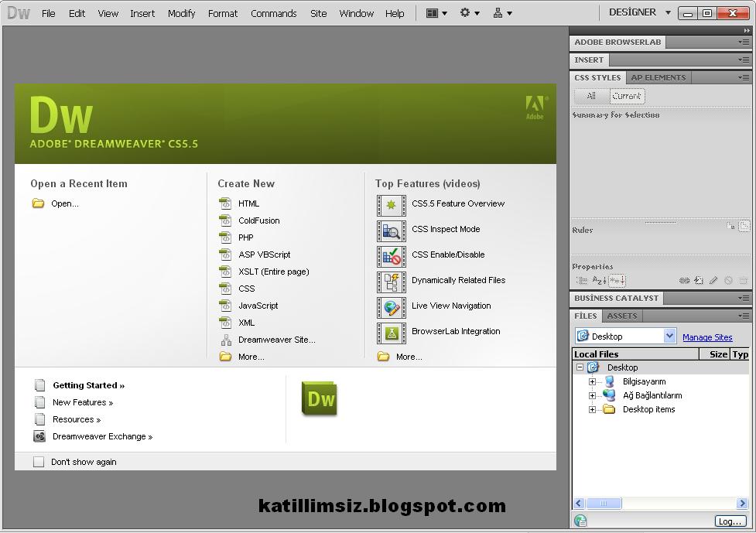This screenshot has height=533, width=756.
Task: Click More folder icon under Create New
Action: [x=225, y=357]
